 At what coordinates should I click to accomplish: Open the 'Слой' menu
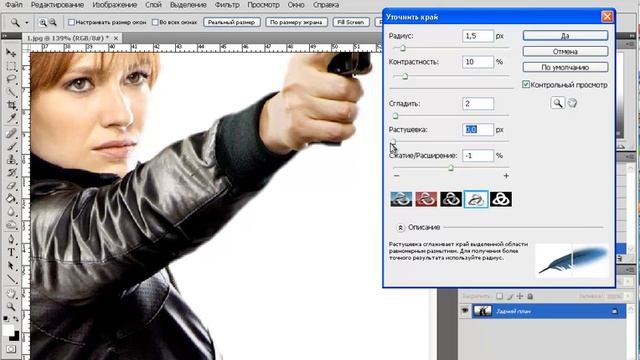tap(153, 5)
